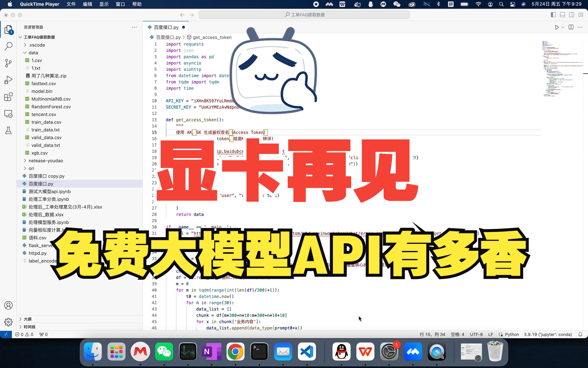Customize layout button in title bar
This screenshot has height=368, width=588.
click(581, 15)
